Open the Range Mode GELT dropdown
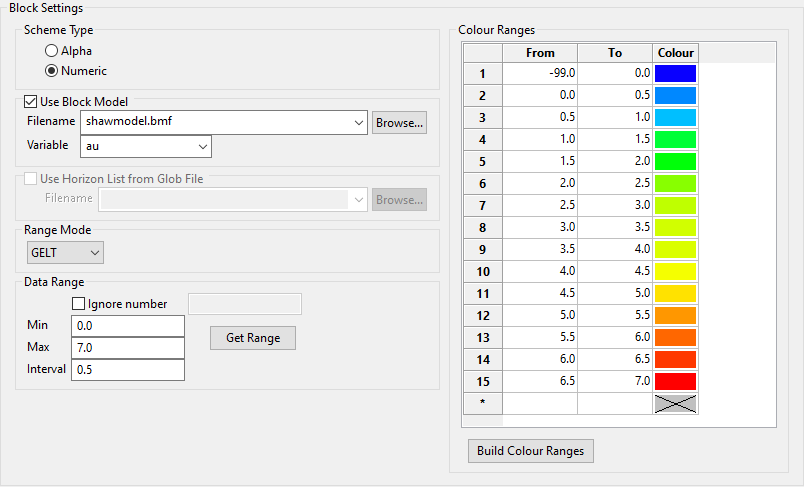 [x=94, y=253]
